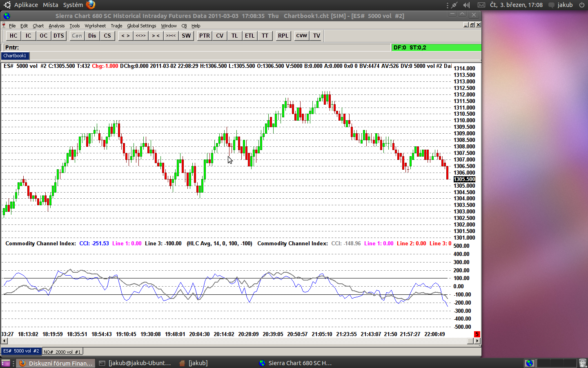Open the Worksheet menu

tap(95, 26)
